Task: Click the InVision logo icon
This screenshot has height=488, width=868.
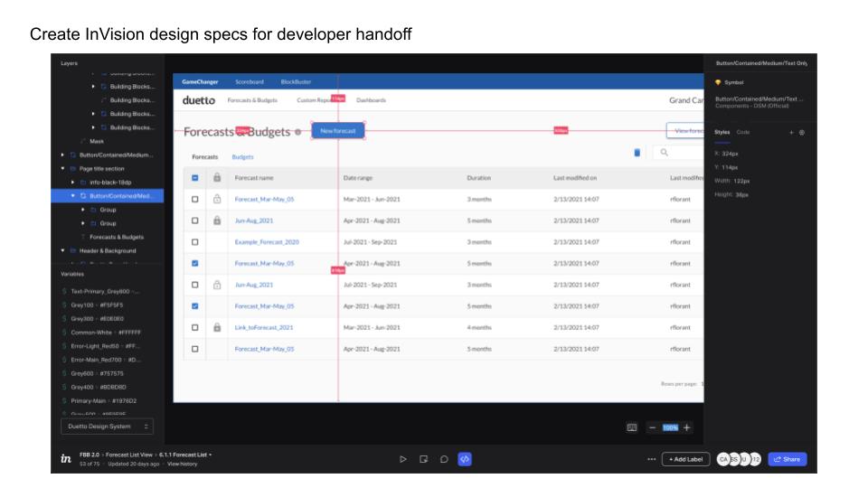Action: coord(67,459)
